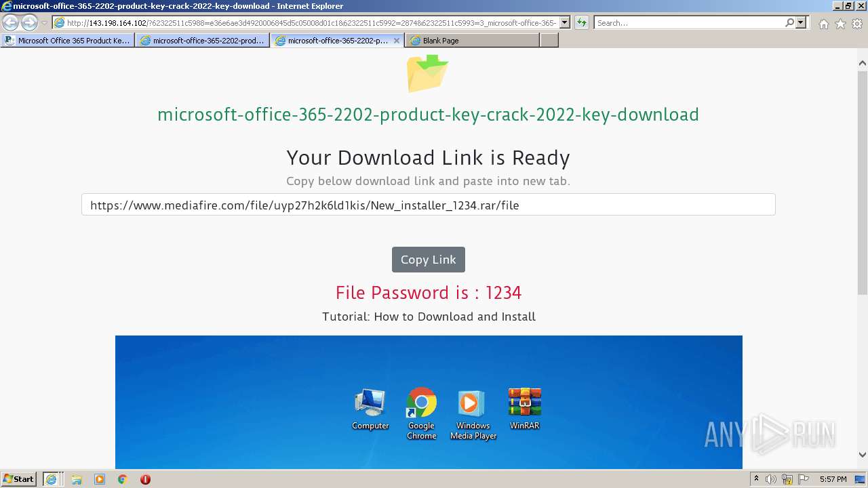Open the Tools gear icon
Viewport: 868px width, 488px height.
pos(857,24)
